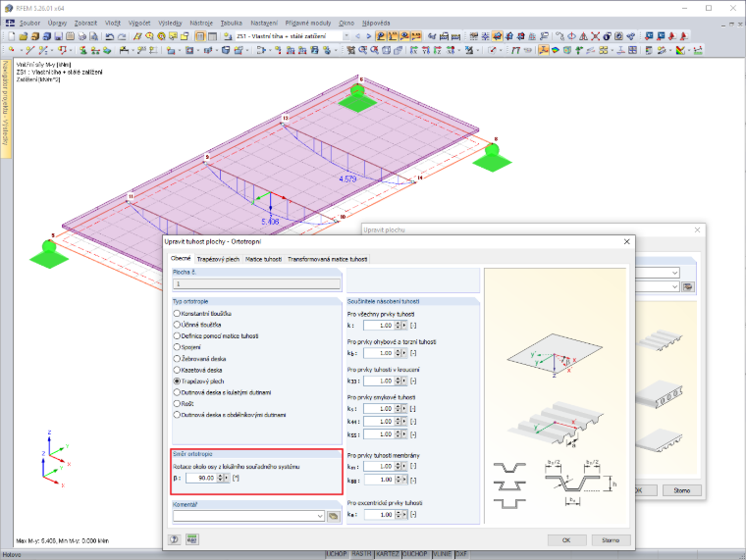Select the previous load case arrow
The image size is (746, 560).
pos(357,36)
